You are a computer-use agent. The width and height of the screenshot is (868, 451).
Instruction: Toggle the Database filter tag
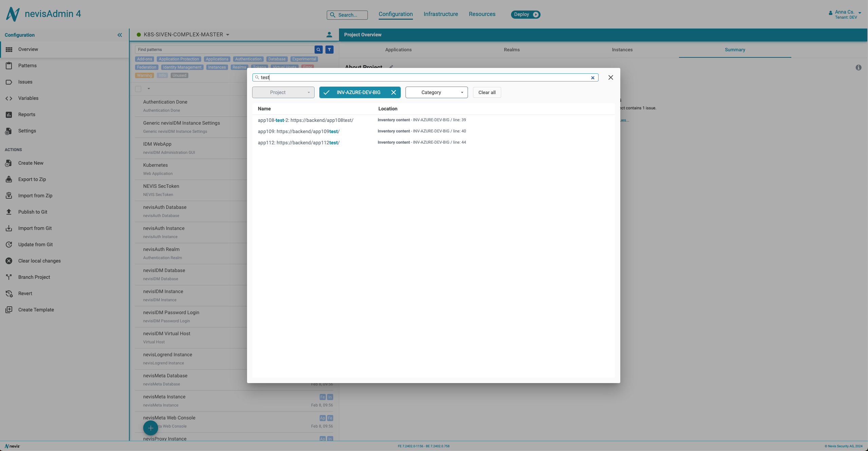click(277, 59)
